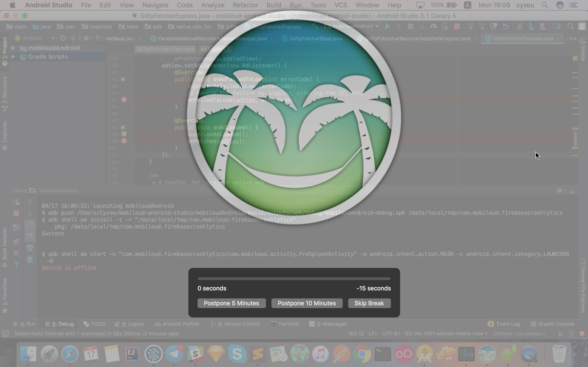This screenshot has height=367, width=588.
Task: Click the printer icon in Debug console
Action: [30, 248]
